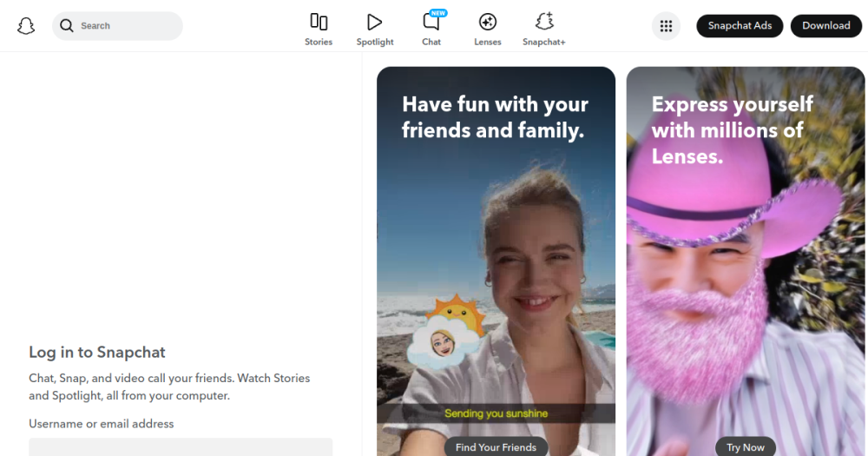Select the Lenses label in navigation
The image size is (868, 456).
pos(488,42)
